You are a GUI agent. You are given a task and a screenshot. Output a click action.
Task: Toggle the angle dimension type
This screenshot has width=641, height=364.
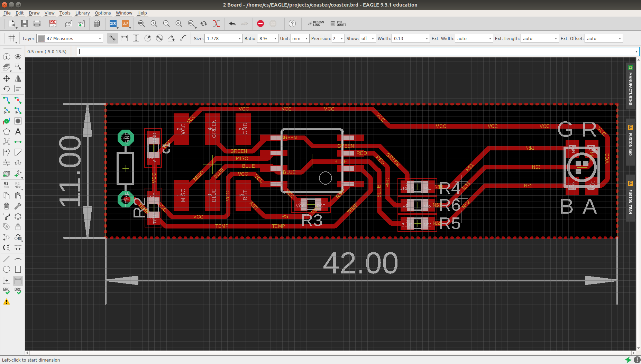[171, 38]
